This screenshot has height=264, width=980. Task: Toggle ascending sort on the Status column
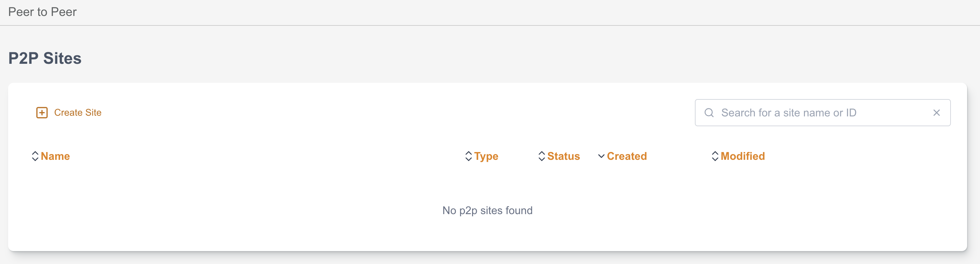coord(542,156)
